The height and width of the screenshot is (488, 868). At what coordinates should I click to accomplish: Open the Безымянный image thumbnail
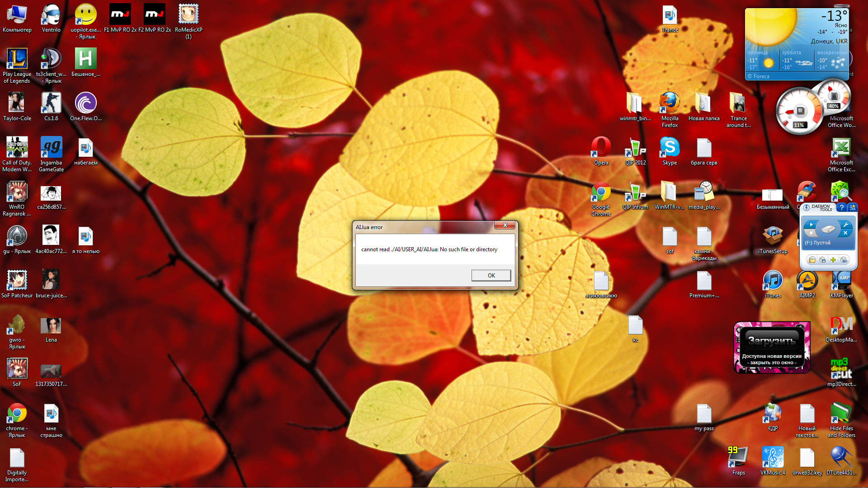pyautogui.click(x=773, y=198)
